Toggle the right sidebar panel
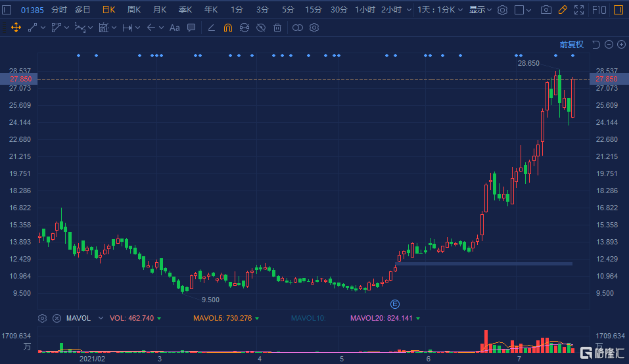The height and width of the screenshot is (364, 629). point(618,10)
